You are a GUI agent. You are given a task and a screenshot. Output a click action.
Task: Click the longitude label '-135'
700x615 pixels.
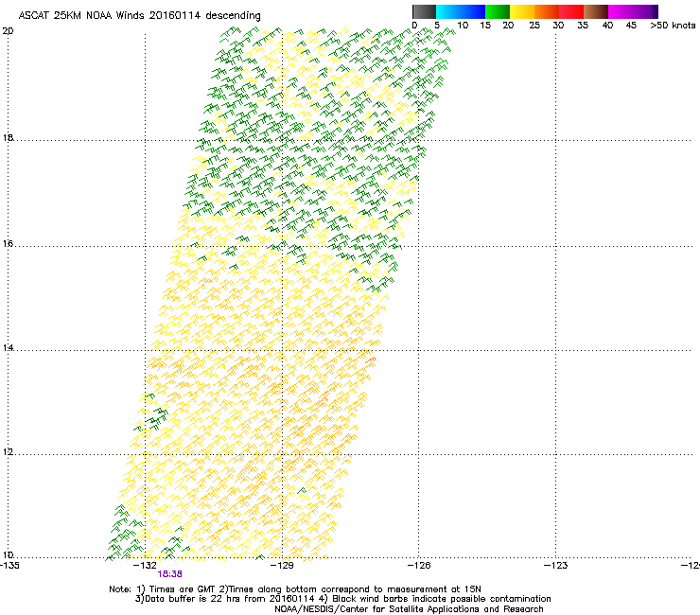pos(9,566)
